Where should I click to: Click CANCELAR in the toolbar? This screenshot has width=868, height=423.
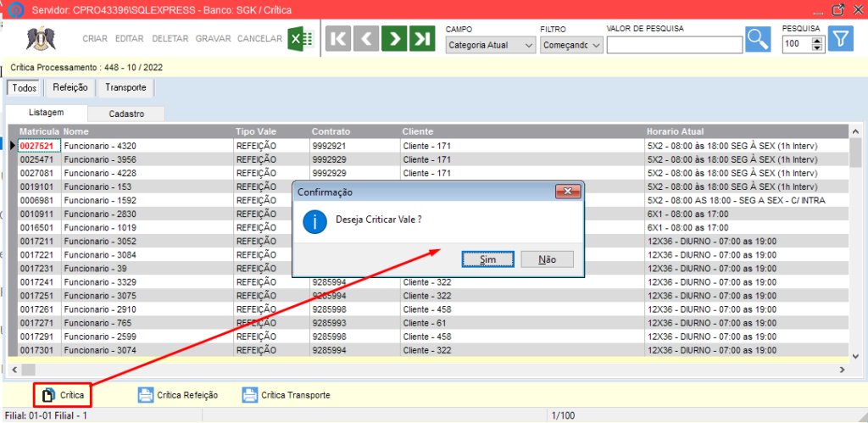point(259,39)
